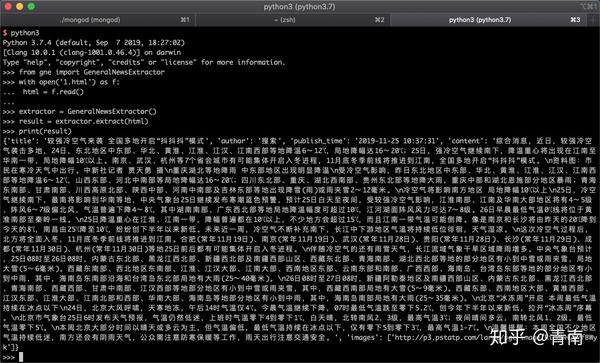Click the ⌘2 shortcut badge on zsh tab
Screen dimensions: 600x363
tap(379, 20)
